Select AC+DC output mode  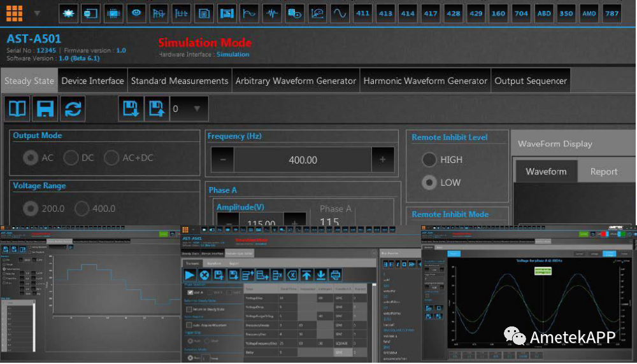111,157
